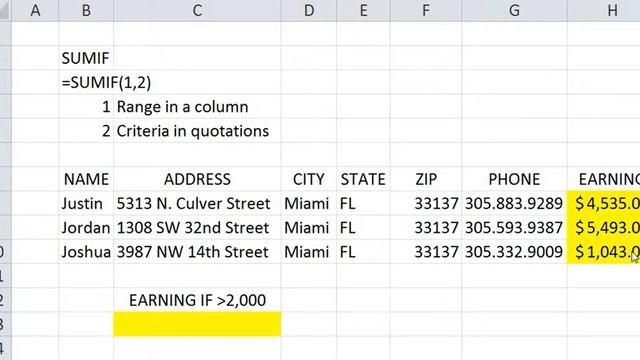Click the number 2 beside Criteria

86,131
